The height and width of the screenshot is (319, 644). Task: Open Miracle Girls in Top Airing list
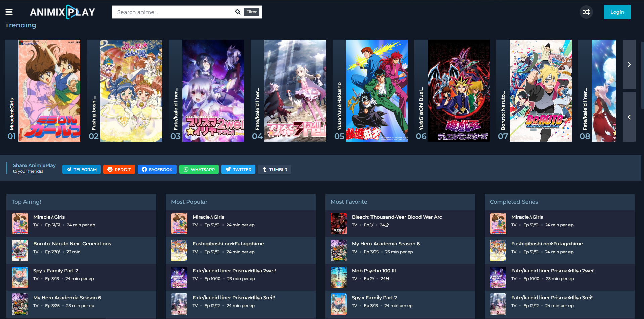click(x=49, y=217)
